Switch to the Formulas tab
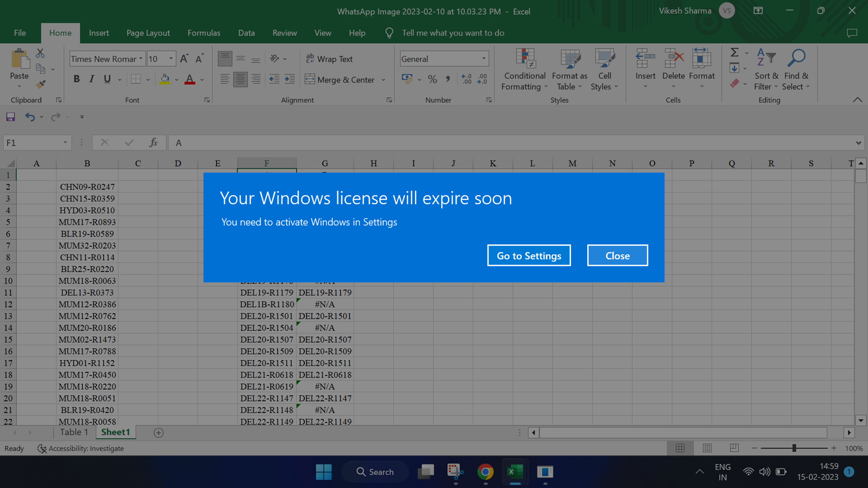Screen dimensions: 868x488 [x=204, y=33]
